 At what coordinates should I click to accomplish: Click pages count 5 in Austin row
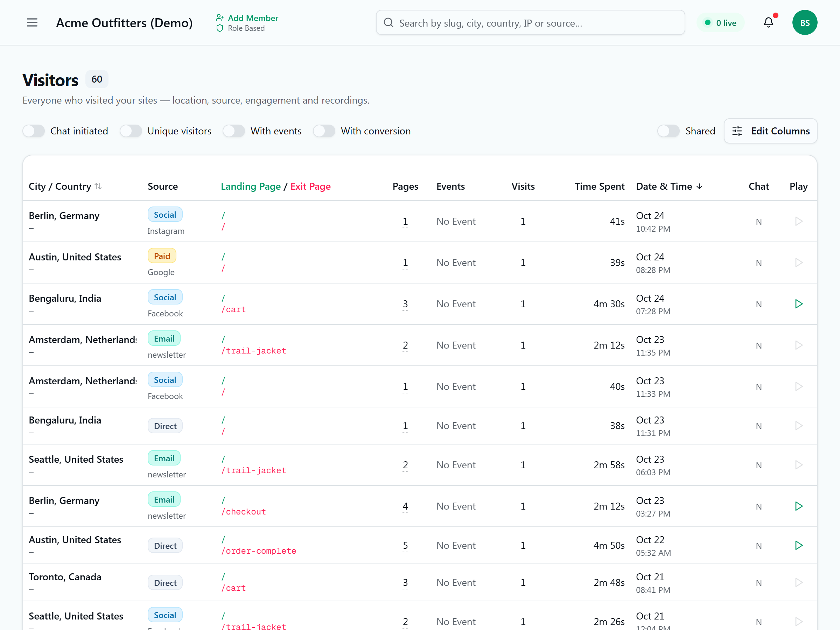[x=405, y=545]
